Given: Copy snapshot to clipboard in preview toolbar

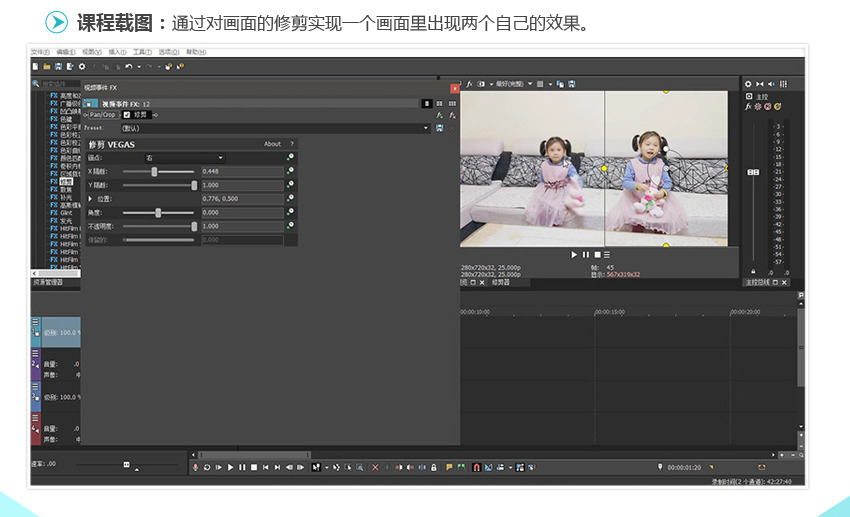Looking at the screenshot, I should pyautogui.click(x=560, y=84).
